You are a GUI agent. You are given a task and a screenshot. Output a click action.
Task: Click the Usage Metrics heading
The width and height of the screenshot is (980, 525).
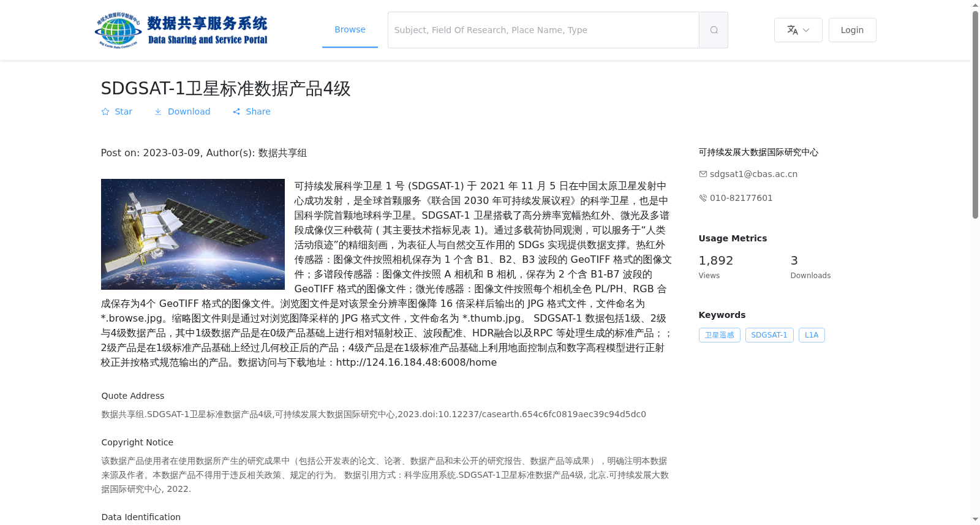click(x=733, y=238)
